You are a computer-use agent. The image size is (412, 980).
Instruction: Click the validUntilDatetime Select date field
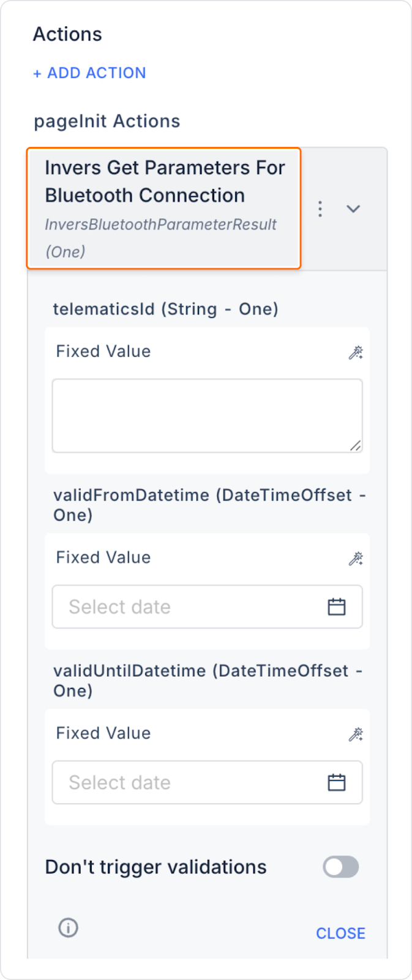pyautogui.click(x=208, y=783)
